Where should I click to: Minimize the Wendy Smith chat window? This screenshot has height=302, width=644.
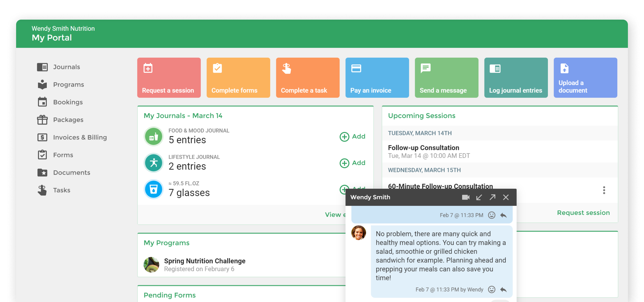[x=479, y=197]
